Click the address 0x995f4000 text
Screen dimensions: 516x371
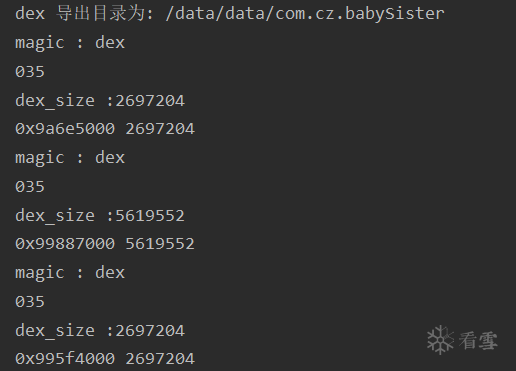pos(65,359)
